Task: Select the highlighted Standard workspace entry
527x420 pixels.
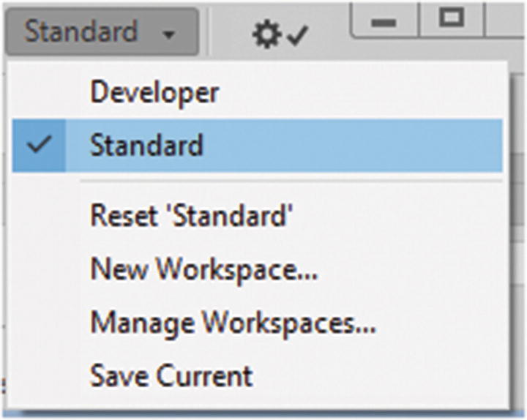Action: click(146, 146)
